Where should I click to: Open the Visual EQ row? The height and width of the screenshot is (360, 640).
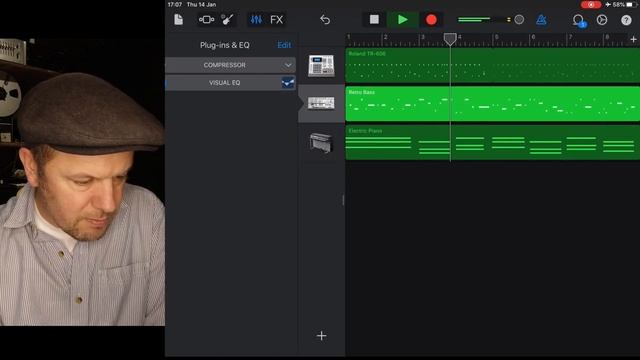coord(230,83)
